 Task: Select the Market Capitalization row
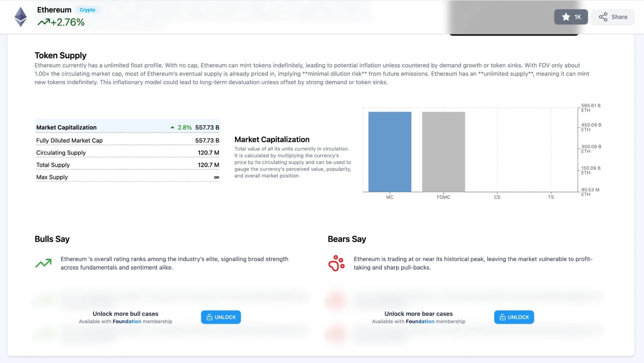pos(127,127)
